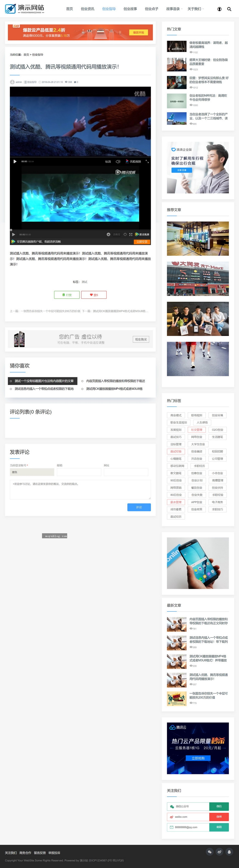The height and width of the screenshot is (868, 239).
Task: Open 测试用CK播放器播放MP4 related article link
Action: click(114, 389)
